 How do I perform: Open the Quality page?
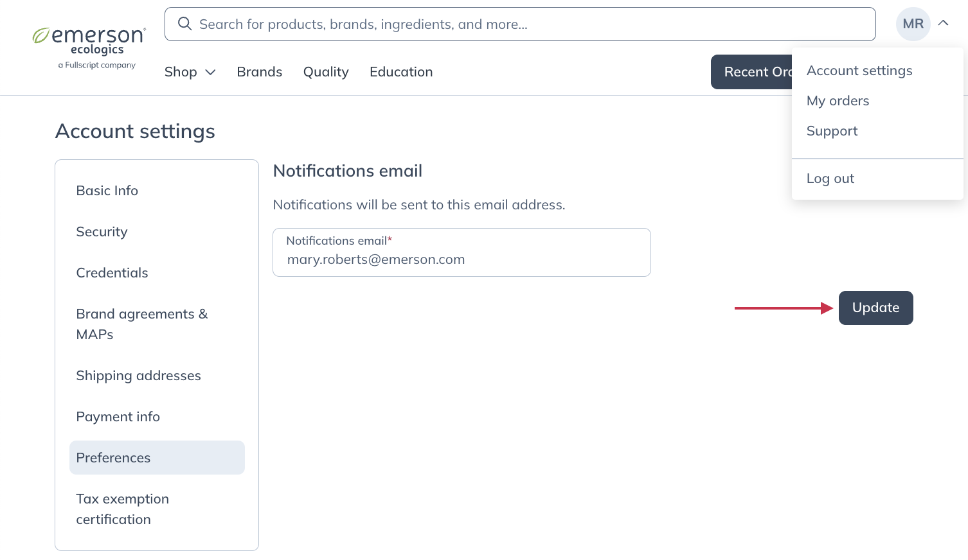[326, 72]
